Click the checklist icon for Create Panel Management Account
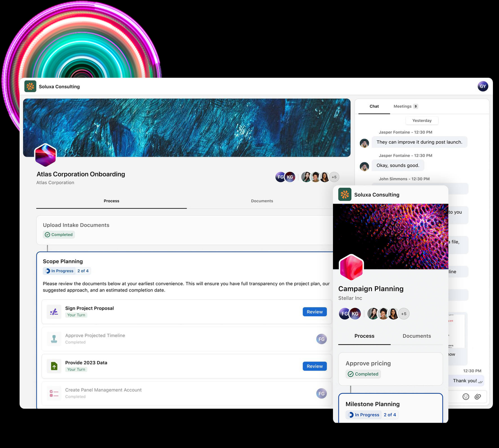Screen dimensions: 499x448 click(x=54, y=393)
